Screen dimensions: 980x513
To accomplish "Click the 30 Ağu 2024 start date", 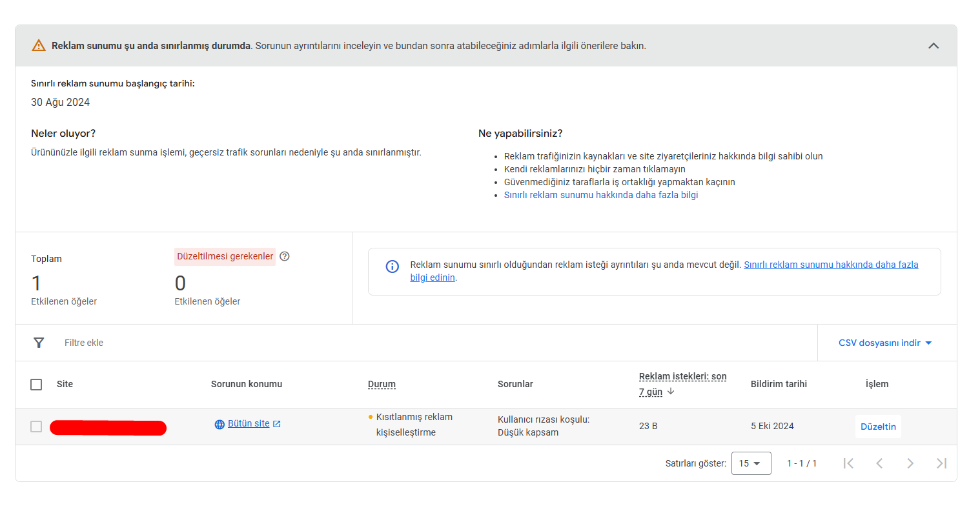I will pyautogui.click(x=60, y=102).
